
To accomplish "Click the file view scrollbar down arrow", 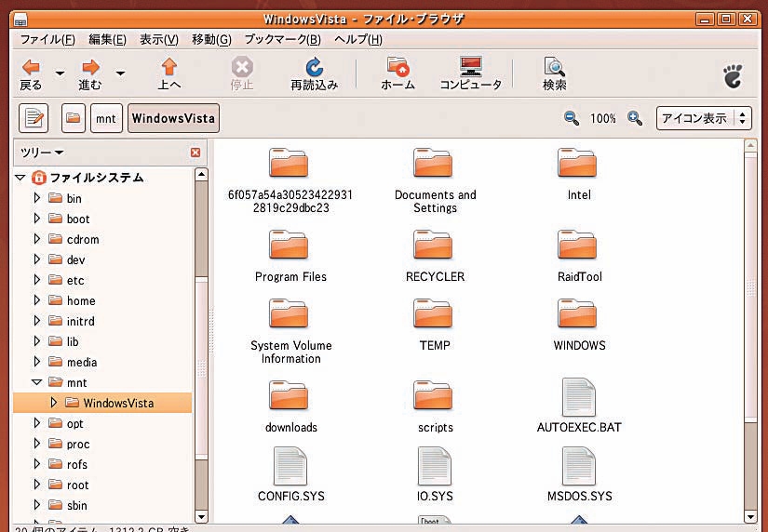I will [750, 516].
